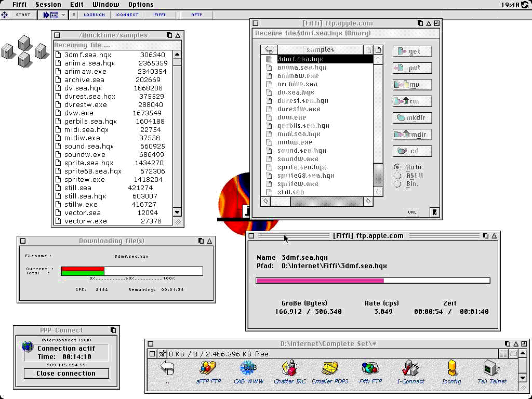The image size is (532, 399).
Task: Click the rm button in Fiffi
Action: [412, 101]
